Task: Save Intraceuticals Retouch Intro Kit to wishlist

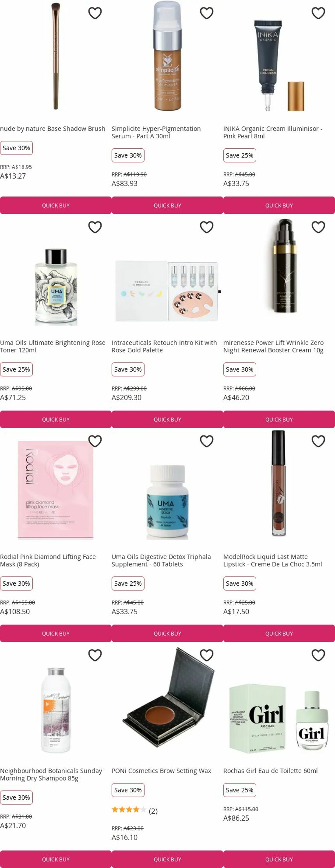Action: pos(206,227)
